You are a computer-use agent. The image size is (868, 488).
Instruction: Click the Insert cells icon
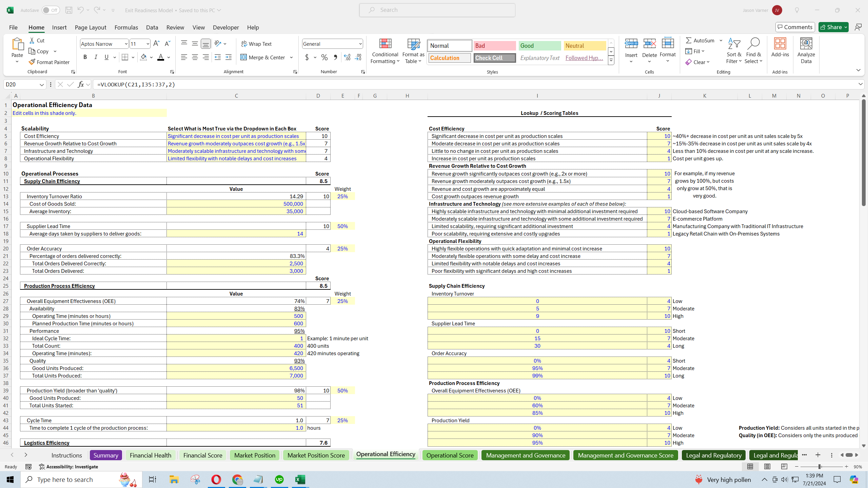coord(631,44)
